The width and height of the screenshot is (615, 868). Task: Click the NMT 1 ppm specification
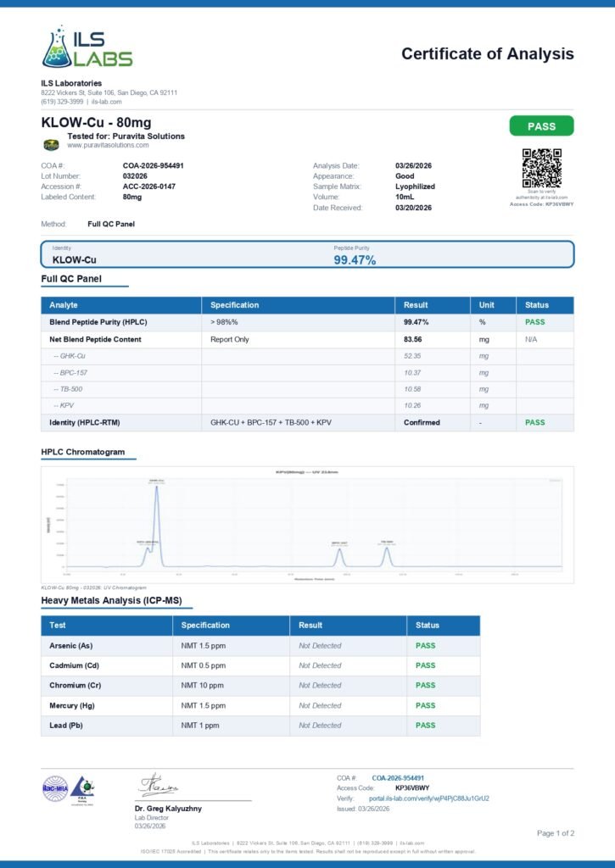[200, 726]
